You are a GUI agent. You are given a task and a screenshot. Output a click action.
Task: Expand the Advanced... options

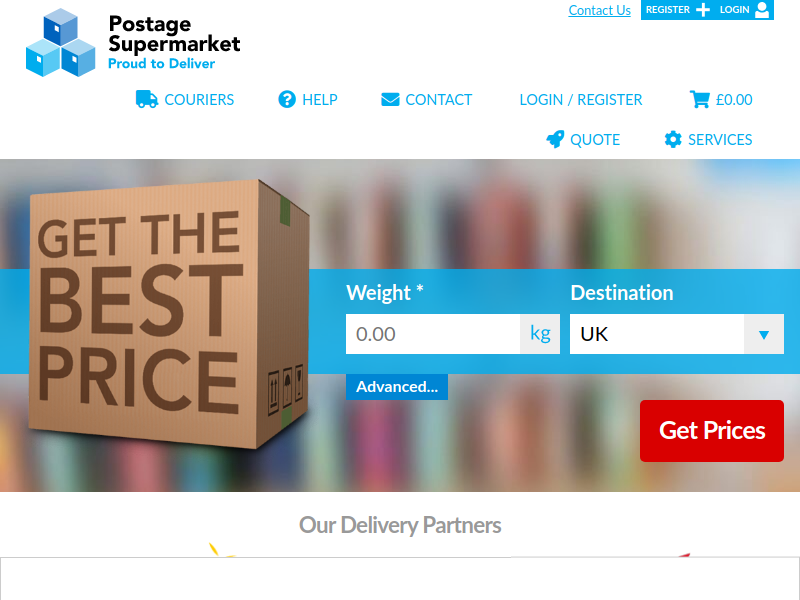[397, 387]
